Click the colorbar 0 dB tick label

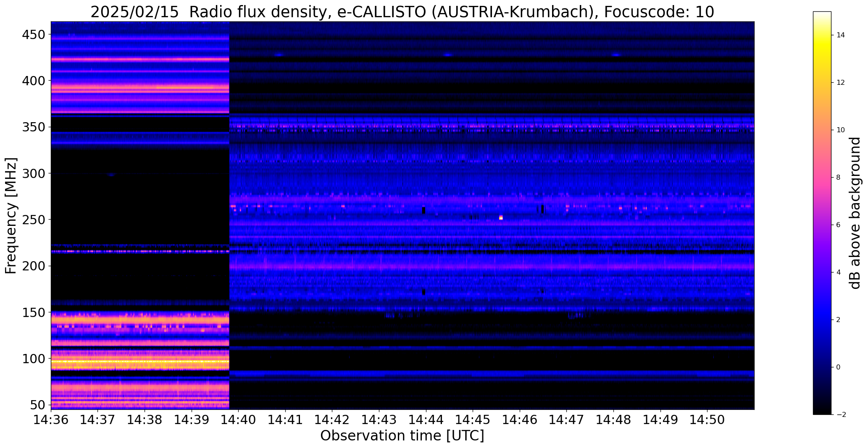click(x=839, y=367)
